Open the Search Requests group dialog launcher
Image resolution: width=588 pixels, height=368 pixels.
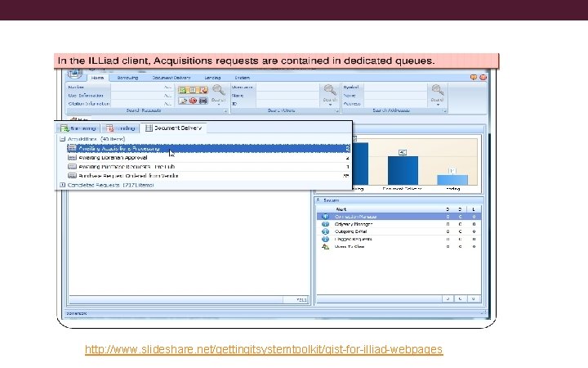225,110
